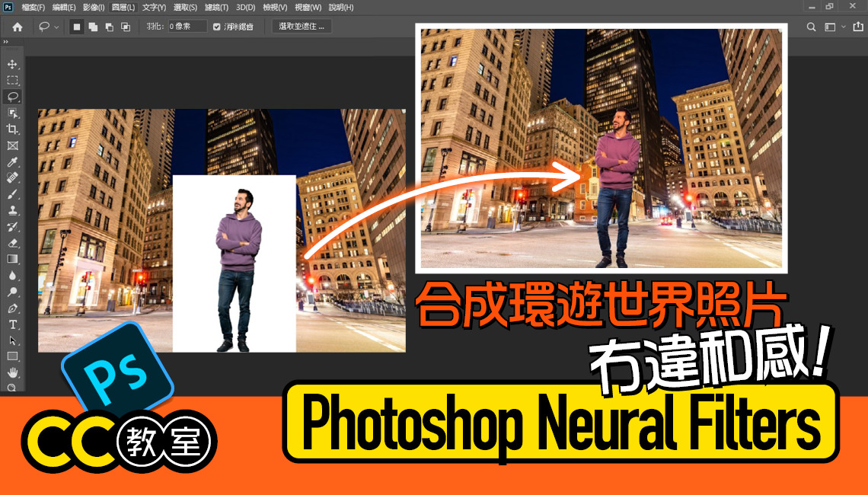Screen dimensions: 868x495
Task: Select the History Brush tool
Action: [12, 226]
